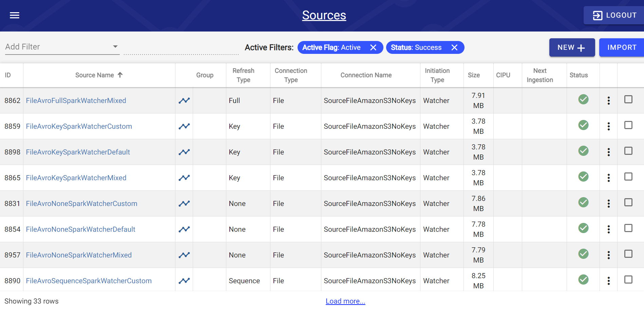Open three-dot menu for FileAvroNoneSparkWatcherDefault

tap(609, 229)
